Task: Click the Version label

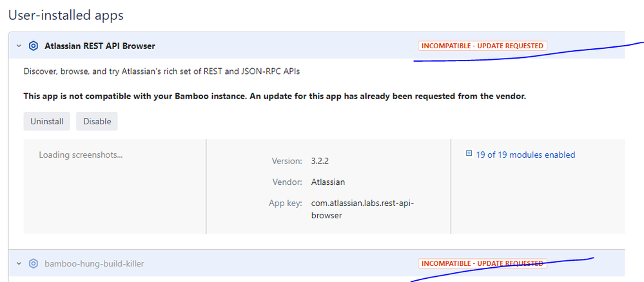Action: pyautogui.click(x=287, y=162)
